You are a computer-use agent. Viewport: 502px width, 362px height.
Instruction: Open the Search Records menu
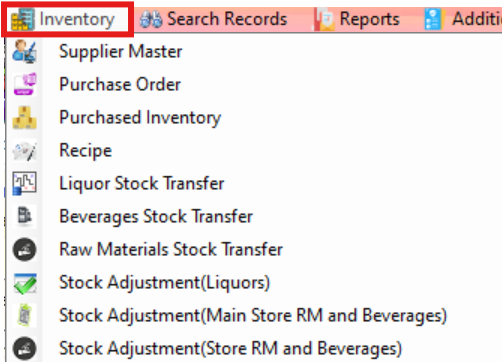coord(214,19)
